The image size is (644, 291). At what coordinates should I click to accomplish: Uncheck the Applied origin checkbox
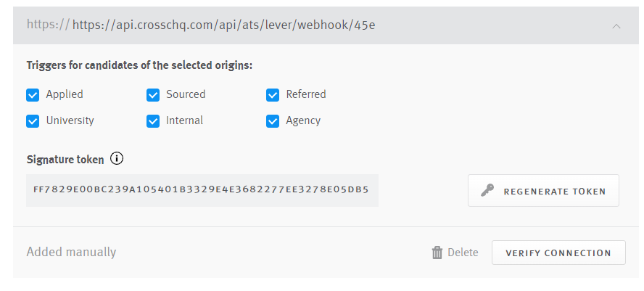pyautogui.click(x=33, y=95)
